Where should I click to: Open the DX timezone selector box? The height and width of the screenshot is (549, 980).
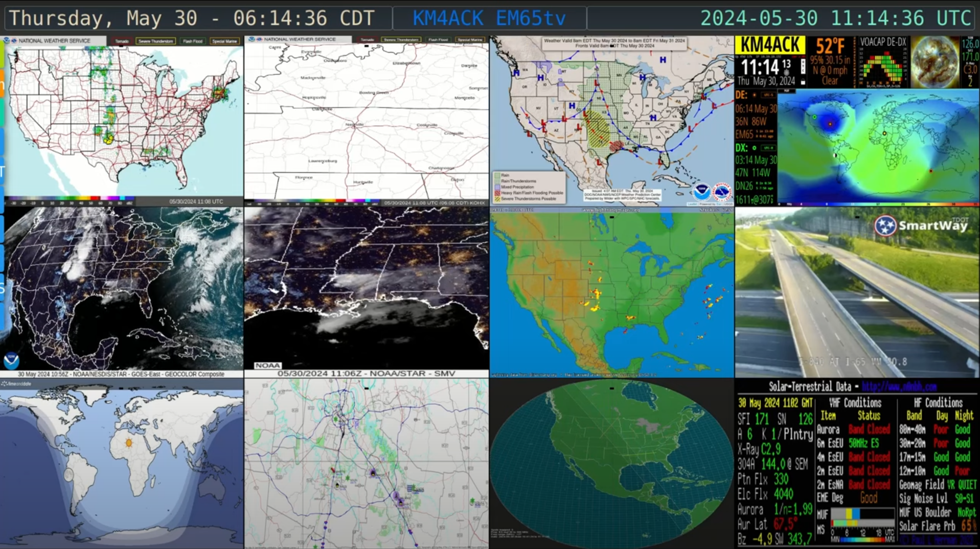768,148
